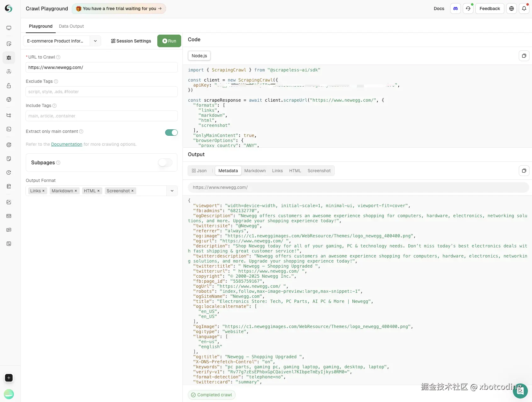Screen dimensions: 532x402
Task: Open the monitor icon in the sidebar
Action: 9,28
